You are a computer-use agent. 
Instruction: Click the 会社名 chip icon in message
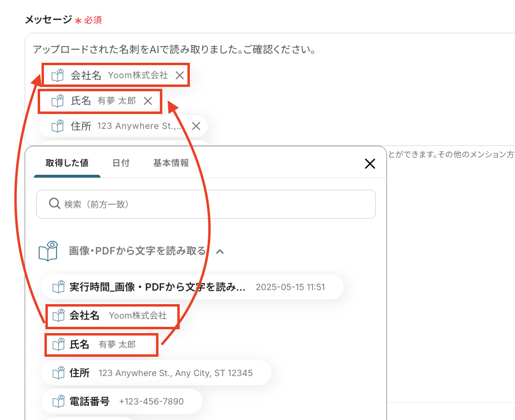tap(58, 75)
